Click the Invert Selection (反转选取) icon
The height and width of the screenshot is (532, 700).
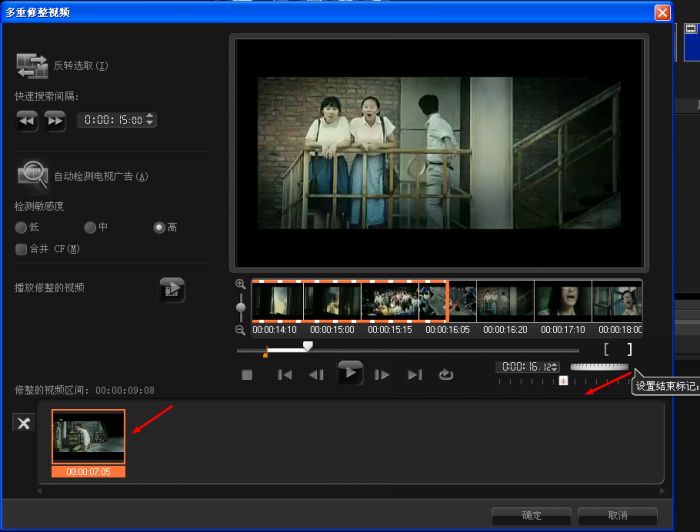[x=32, y=66]
